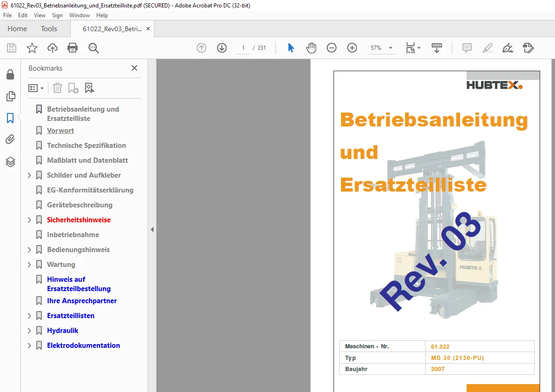Expand Wartung bookmark
555x392 pixels.
click(29, 265)
